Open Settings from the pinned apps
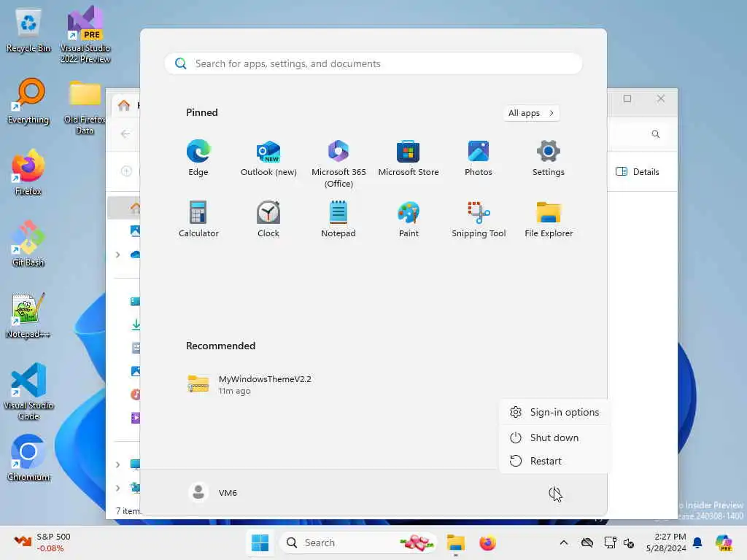Screen dimensions: 747x560 [549, 158]
